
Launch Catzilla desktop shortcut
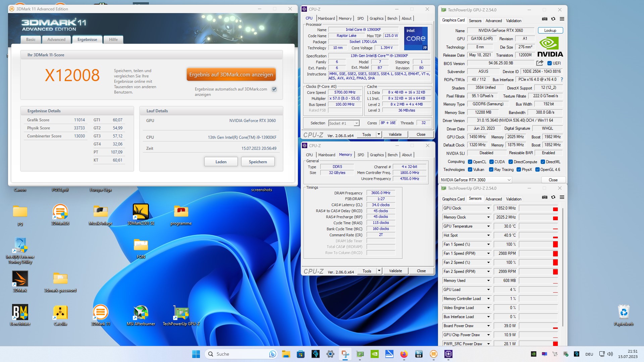tap(60, 315)
